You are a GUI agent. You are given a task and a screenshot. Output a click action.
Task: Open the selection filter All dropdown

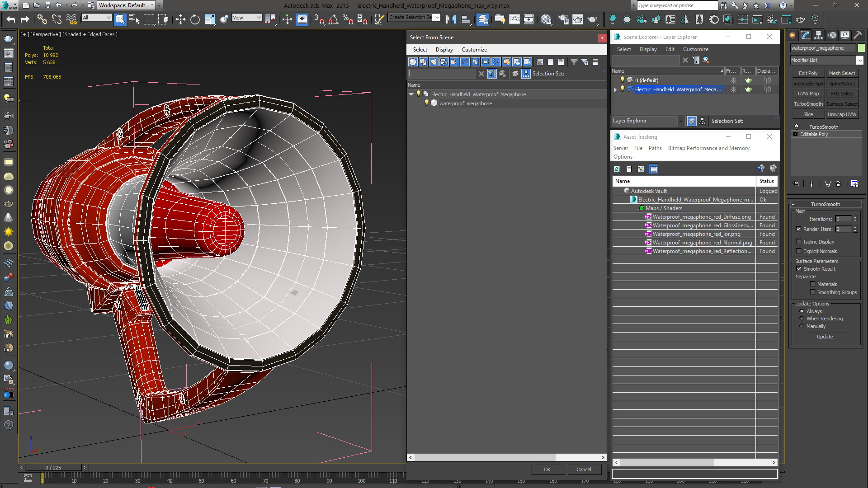click(97, 18)
